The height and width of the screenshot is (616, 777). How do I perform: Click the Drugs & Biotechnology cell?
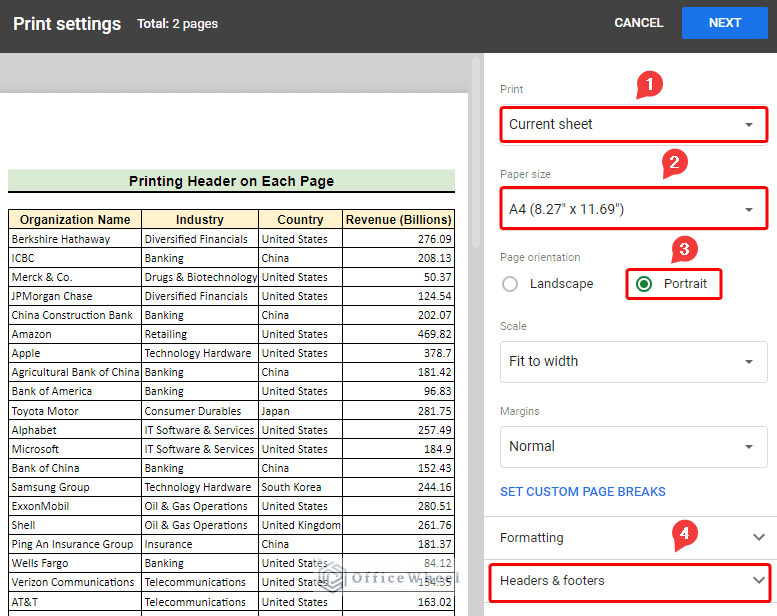tap(200, 277)
